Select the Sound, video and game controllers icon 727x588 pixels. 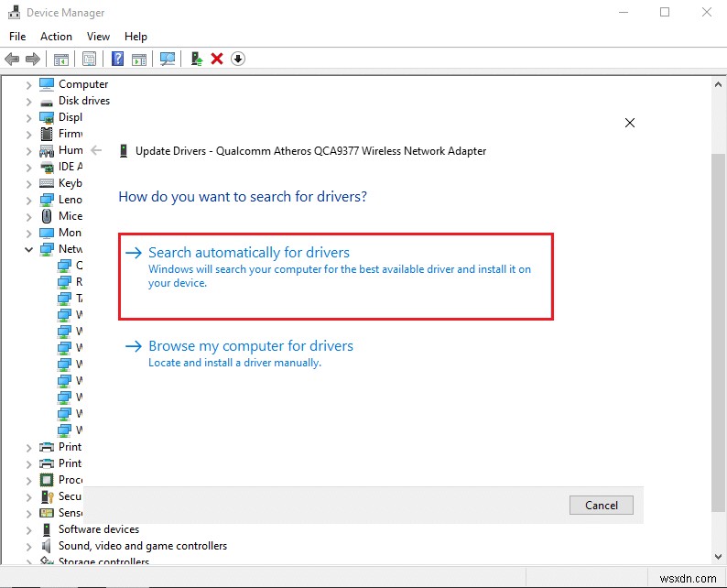point(47,546)
